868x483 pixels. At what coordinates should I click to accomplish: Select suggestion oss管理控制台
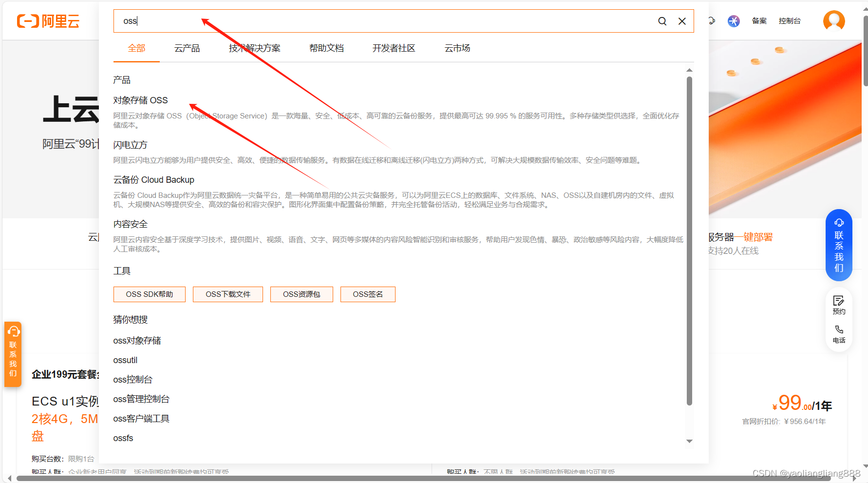[x=141, y=399]
